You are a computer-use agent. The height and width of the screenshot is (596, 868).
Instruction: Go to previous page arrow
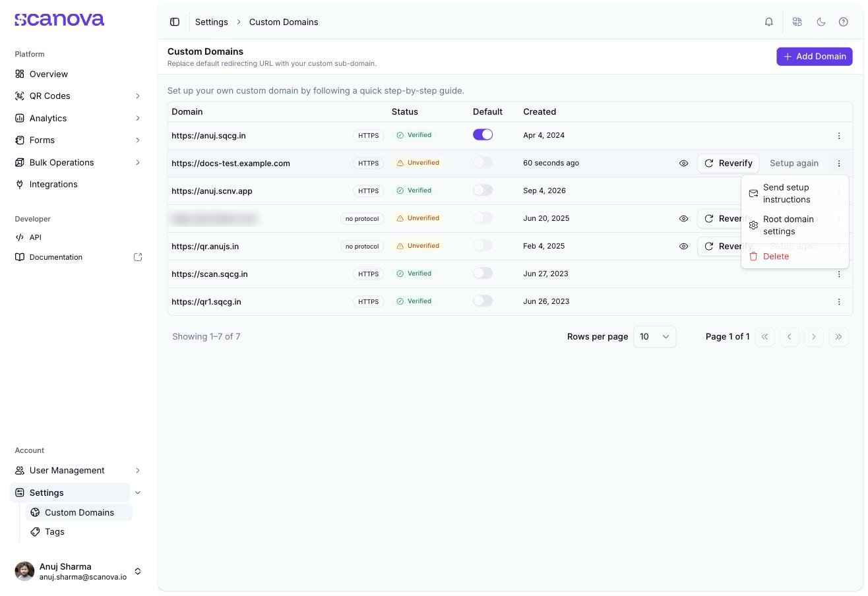click(790, 337)
